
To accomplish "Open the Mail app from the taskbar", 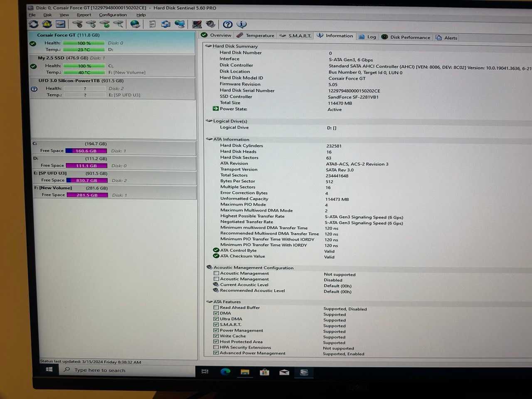I will 284,372.
